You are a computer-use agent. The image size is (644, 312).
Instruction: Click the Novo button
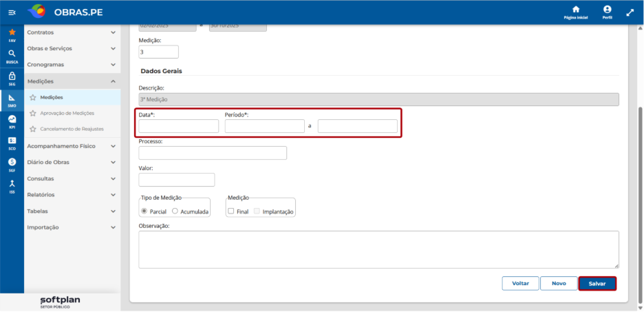point(559,284)
